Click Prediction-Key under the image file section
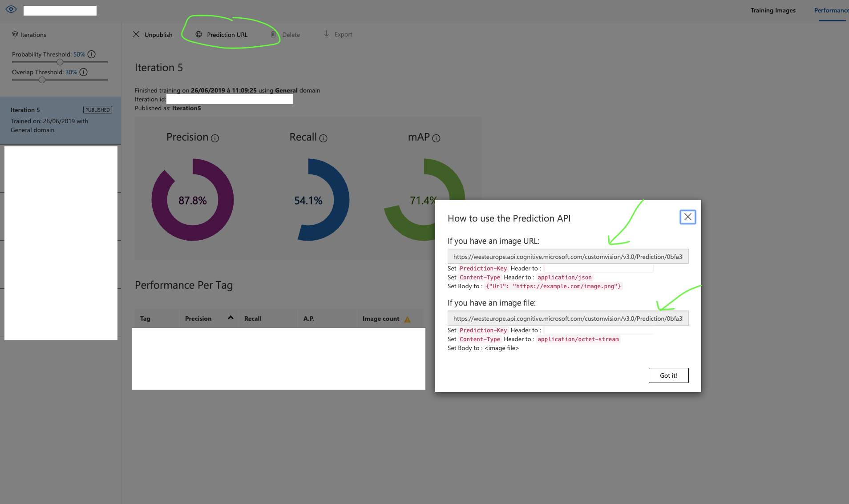Screen dimensions: 849x504 [483, 330]
